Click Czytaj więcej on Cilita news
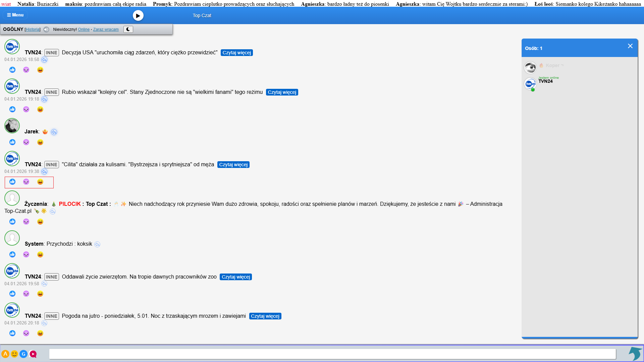The width and height of the screenshot is (644, 362). 233,165
